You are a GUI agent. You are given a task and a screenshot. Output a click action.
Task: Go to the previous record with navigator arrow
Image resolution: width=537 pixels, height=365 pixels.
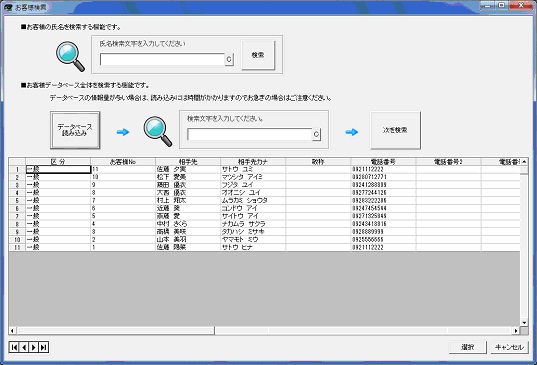click(x=24, y=347)
